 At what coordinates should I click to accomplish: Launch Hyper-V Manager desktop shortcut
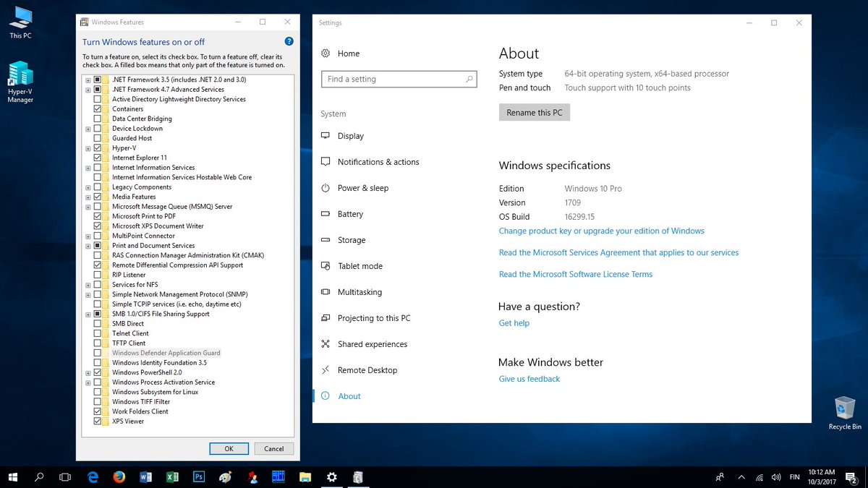tap(20, 82)
